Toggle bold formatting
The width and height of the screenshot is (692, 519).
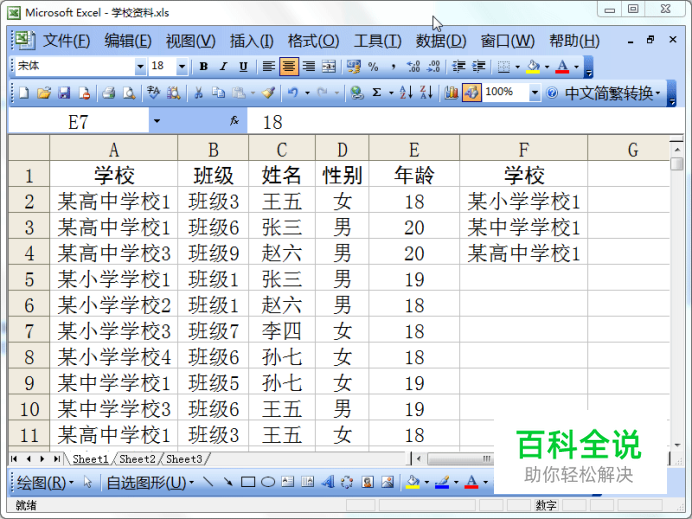pyautogui.click(x=203, y=67)
